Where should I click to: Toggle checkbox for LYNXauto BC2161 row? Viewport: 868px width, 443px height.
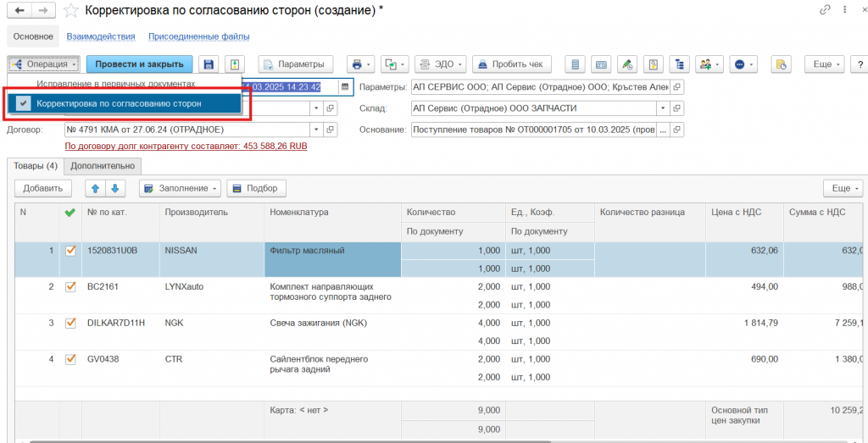[x=71, y=287]
